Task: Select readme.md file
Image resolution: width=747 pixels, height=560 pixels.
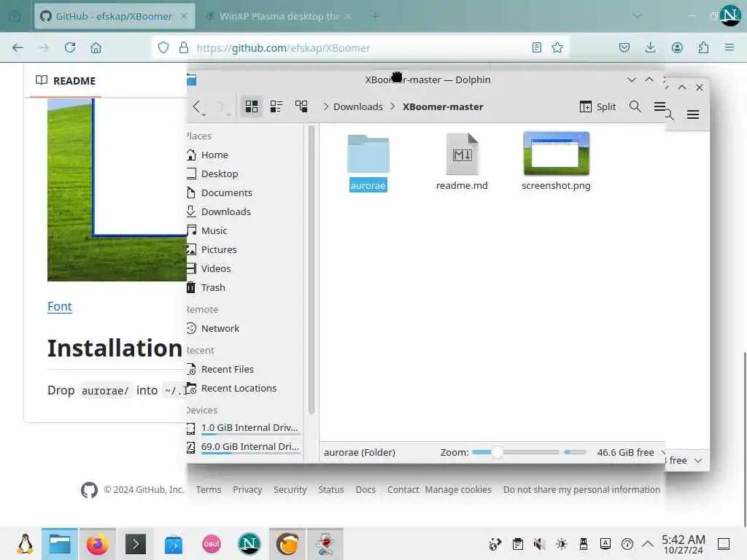Action: point(462,163)
